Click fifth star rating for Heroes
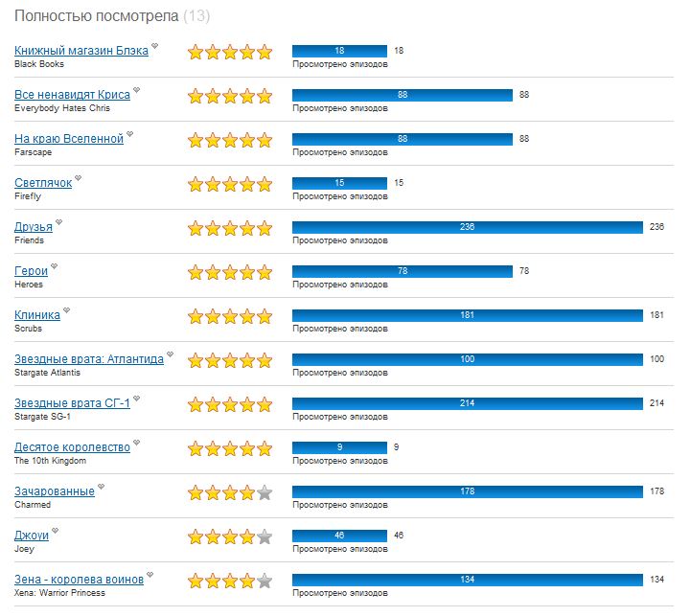 tap(265, 273)
